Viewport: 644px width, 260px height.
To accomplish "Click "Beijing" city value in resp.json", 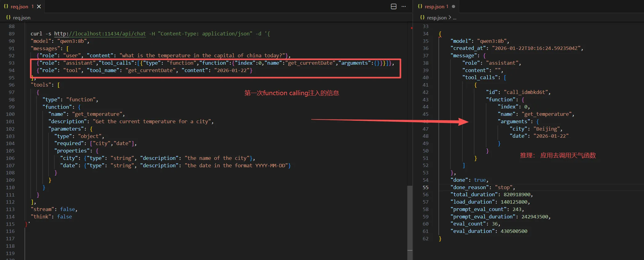I will pos(547,129).
